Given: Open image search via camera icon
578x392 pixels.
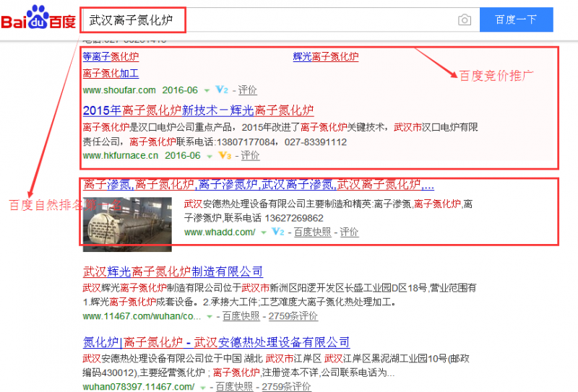Looking at the screenshot, I should pyautogui.click(x=464, y=19).
